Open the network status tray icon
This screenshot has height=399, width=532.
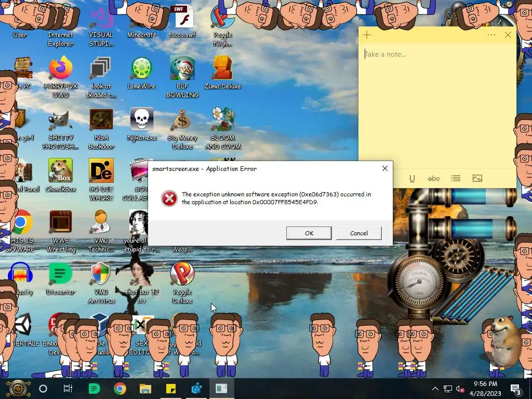447,389
